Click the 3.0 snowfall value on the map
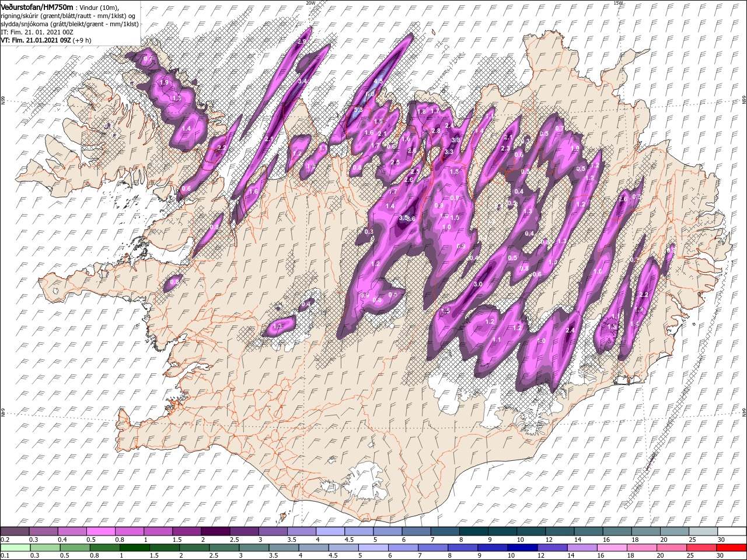 tap(478, 284)
